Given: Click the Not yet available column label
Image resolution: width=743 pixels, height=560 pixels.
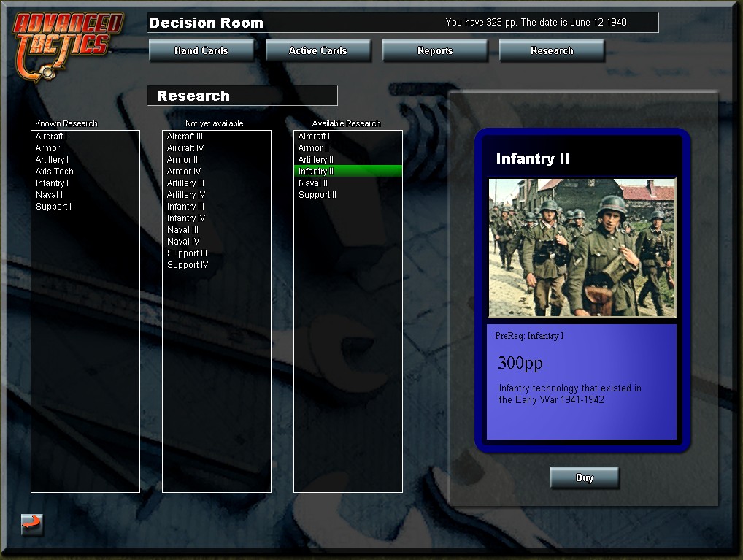Looking at the screenshot, I should [x=214, y=123].
